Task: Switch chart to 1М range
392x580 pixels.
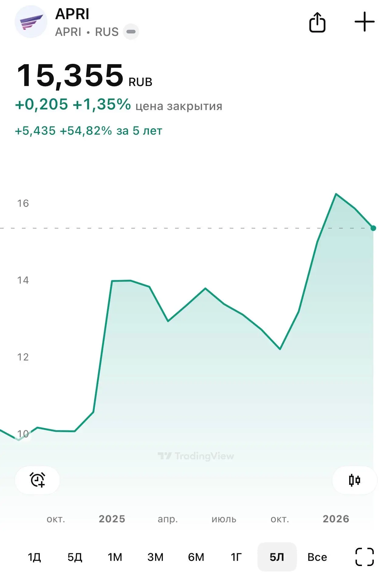Action: pyautogui.click(x=115, y=557)
